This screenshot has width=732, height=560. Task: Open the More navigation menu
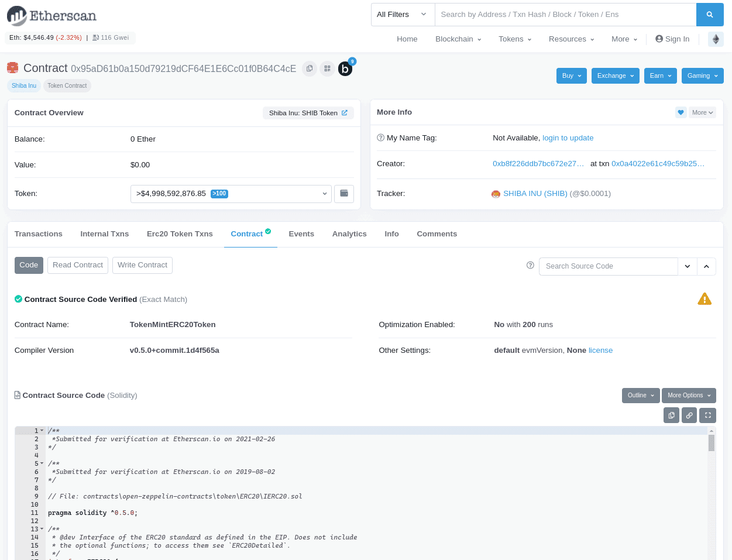tap(624, 39)
